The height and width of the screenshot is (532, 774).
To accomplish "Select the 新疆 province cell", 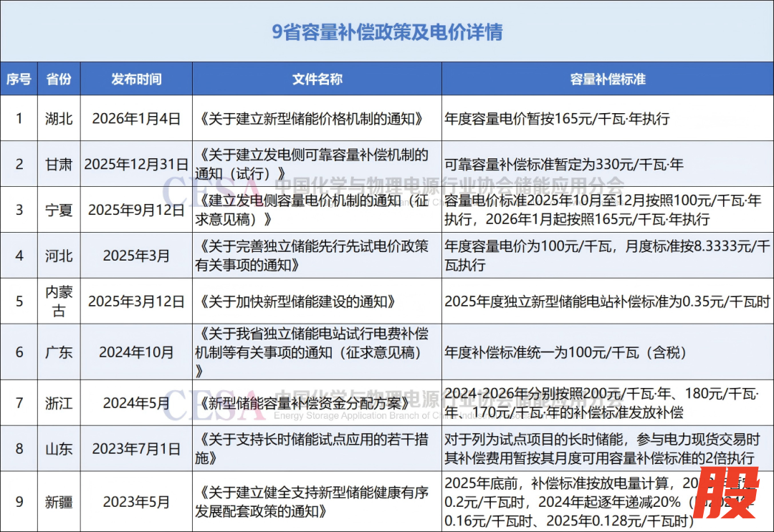I will click(x=58, y=502).
